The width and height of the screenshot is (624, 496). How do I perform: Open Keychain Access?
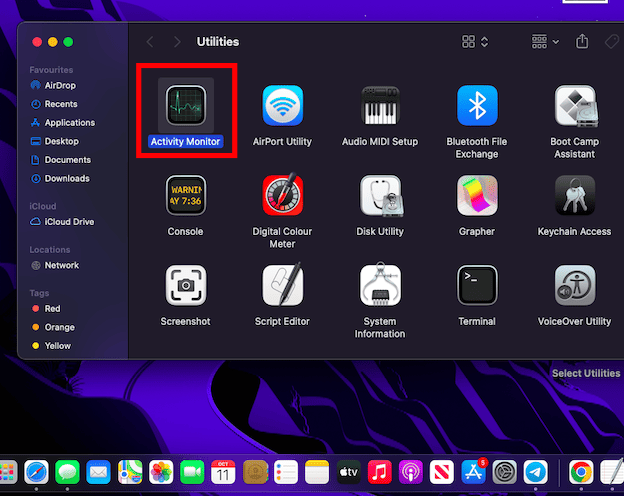(574, 196)
